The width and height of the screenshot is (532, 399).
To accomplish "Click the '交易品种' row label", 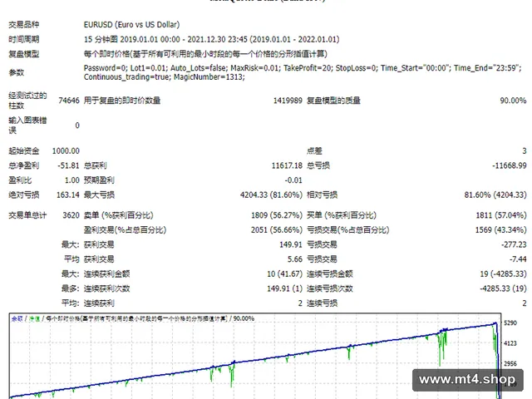I will 24,25.
